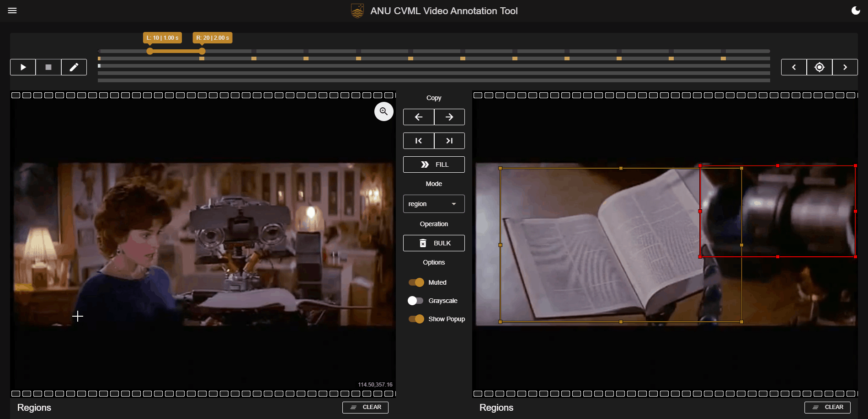Click the locate current keyframe target icon
Image resolution: width=868 pixels, height=419 pixels.
tap(820, 67)
